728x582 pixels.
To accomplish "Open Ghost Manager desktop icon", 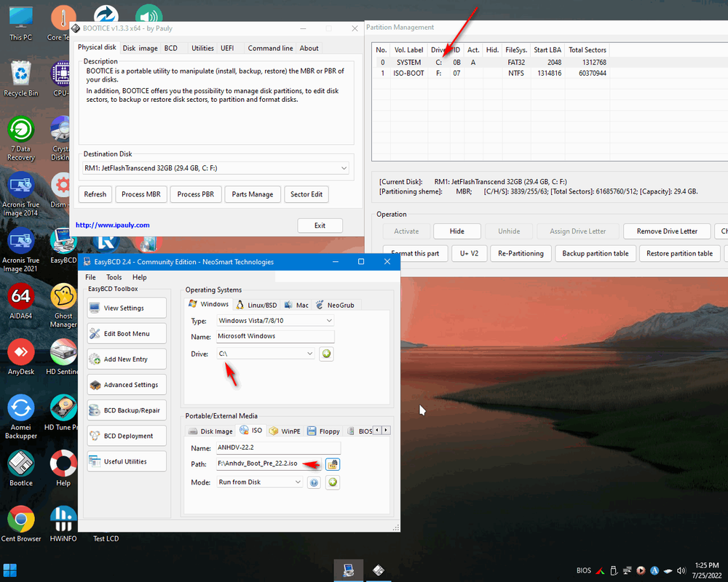I will (63, 306).
